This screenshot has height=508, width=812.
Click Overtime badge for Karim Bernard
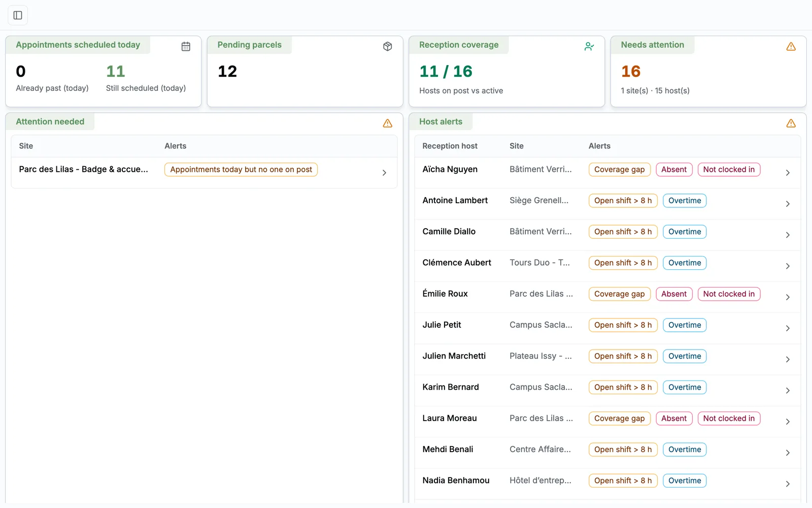[685, 387]
